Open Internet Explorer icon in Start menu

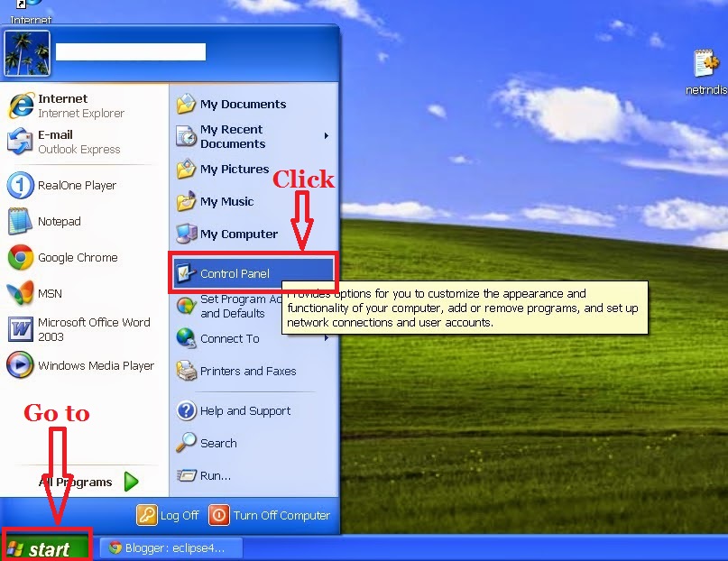pos(21,106)
